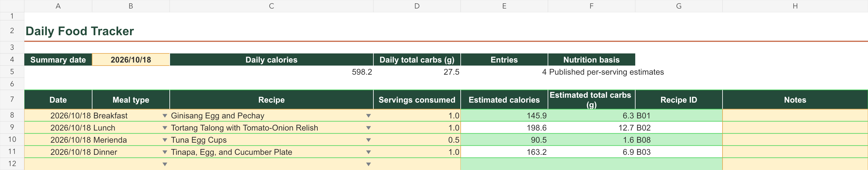The height and width of the screenshot is (170, 868).
Task: Click the Recipe ID column header
Action: tap(679, 100)
